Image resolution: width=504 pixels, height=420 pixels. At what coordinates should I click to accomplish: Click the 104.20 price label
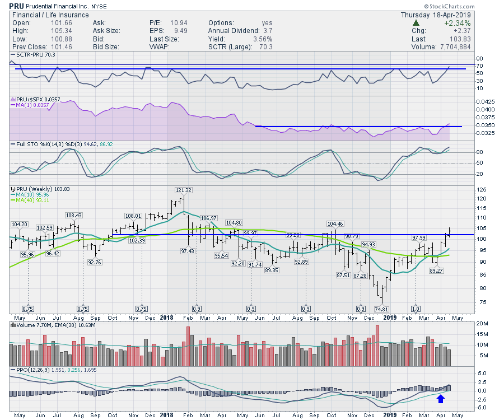tap(19, 225)
